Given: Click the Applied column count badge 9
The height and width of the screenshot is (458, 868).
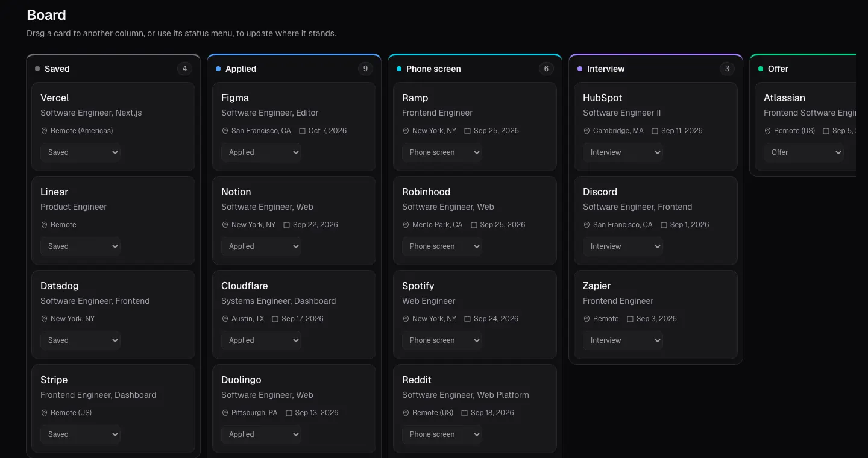Looking at the screenshot, I should (366, 69).
